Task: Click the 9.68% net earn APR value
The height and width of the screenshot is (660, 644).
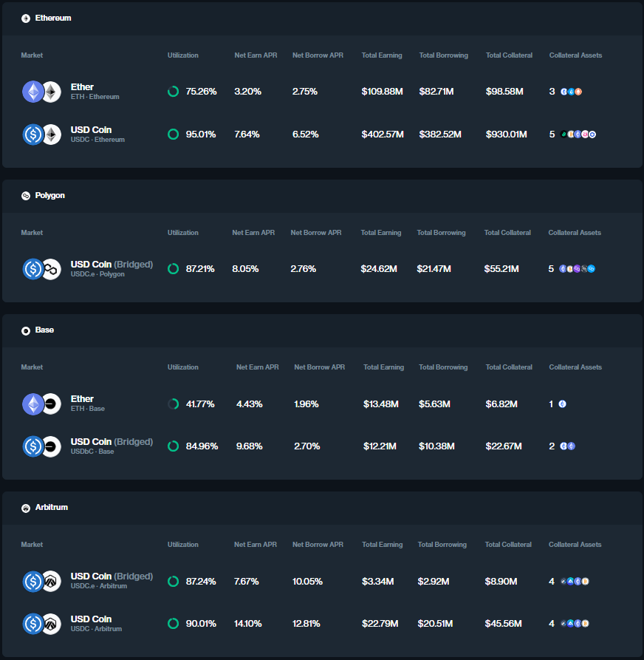Action: pyautogui.click(x=250, y=446)
